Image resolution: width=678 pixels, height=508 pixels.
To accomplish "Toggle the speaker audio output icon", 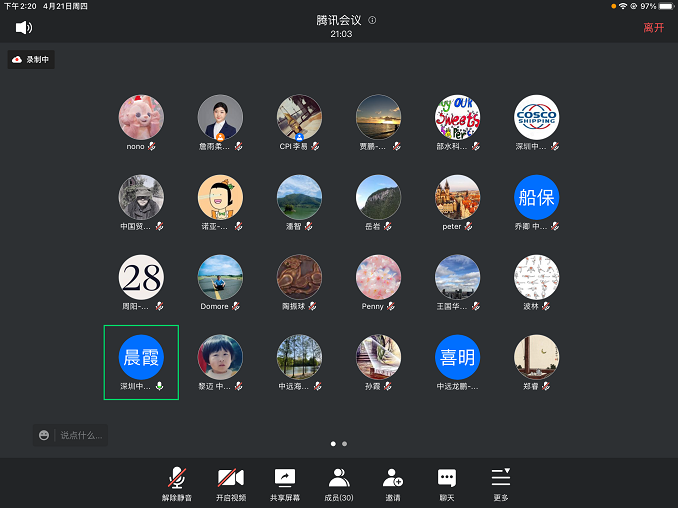I will 24,28.
